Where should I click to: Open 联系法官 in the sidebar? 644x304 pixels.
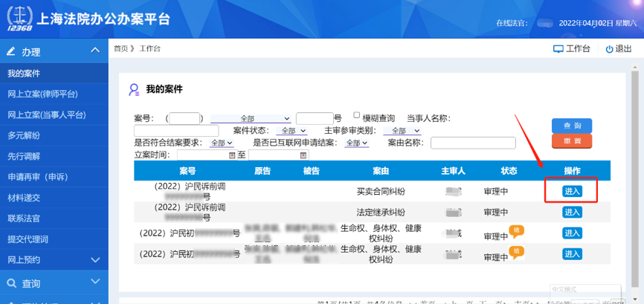pyautogui.click(x=54, y=219)
